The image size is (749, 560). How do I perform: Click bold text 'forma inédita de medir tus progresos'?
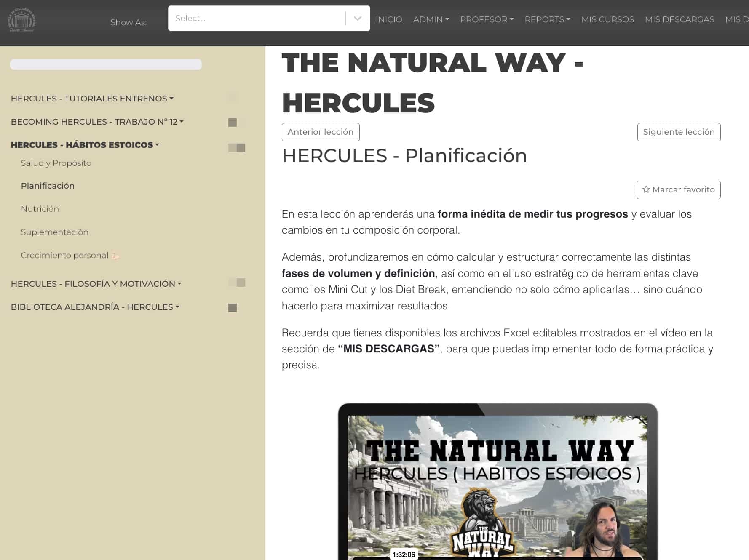click(x=533, y=214)
